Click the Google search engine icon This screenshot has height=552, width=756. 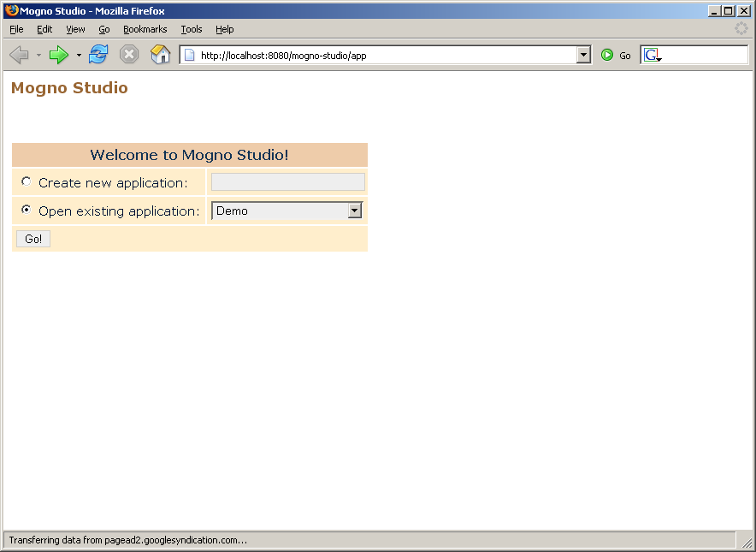(653, 55)
